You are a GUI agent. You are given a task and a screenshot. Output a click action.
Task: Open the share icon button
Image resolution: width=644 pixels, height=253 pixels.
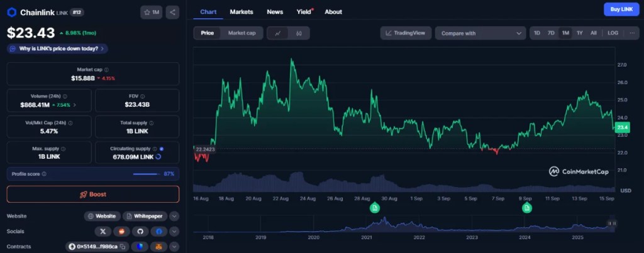[x=172, y=13]
